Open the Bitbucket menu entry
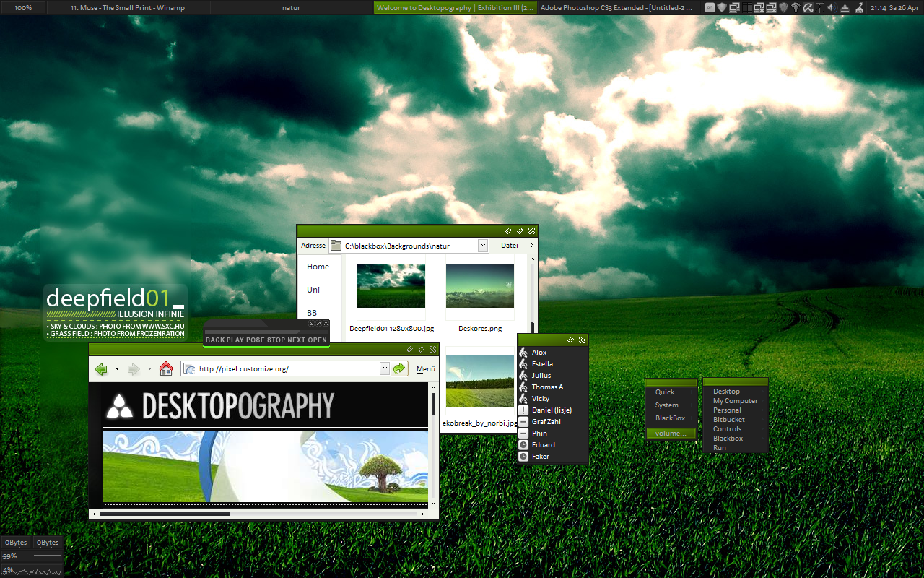This screenshot has width=924, height=578. 736,420
